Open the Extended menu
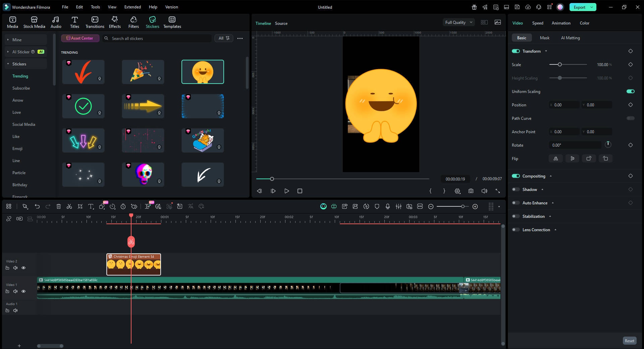Image resolution: width=644 pixels, height=349 pixels. (132, 7)
